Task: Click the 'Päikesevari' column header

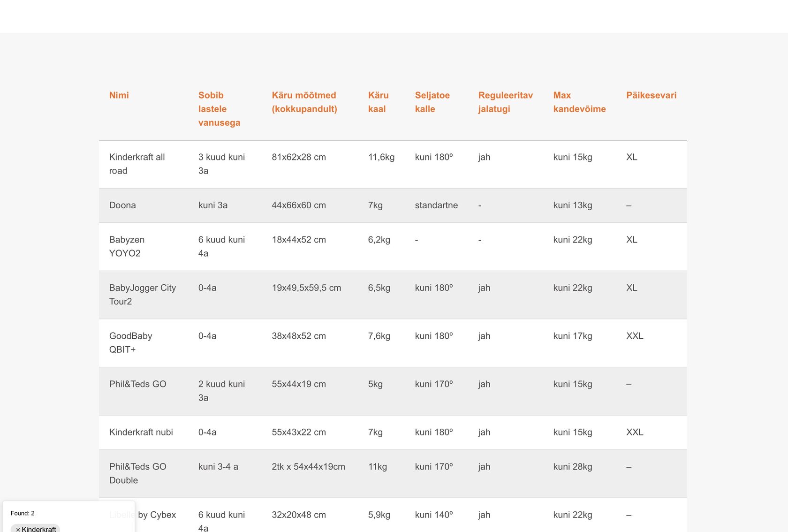Action: coord(652,95)
